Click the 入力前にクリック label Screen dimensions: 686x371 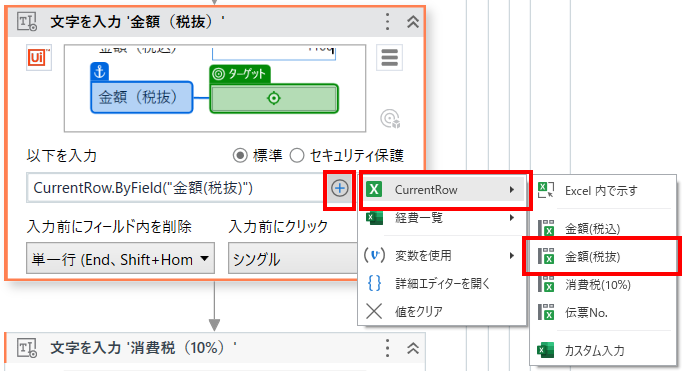[x=278, y=226]
